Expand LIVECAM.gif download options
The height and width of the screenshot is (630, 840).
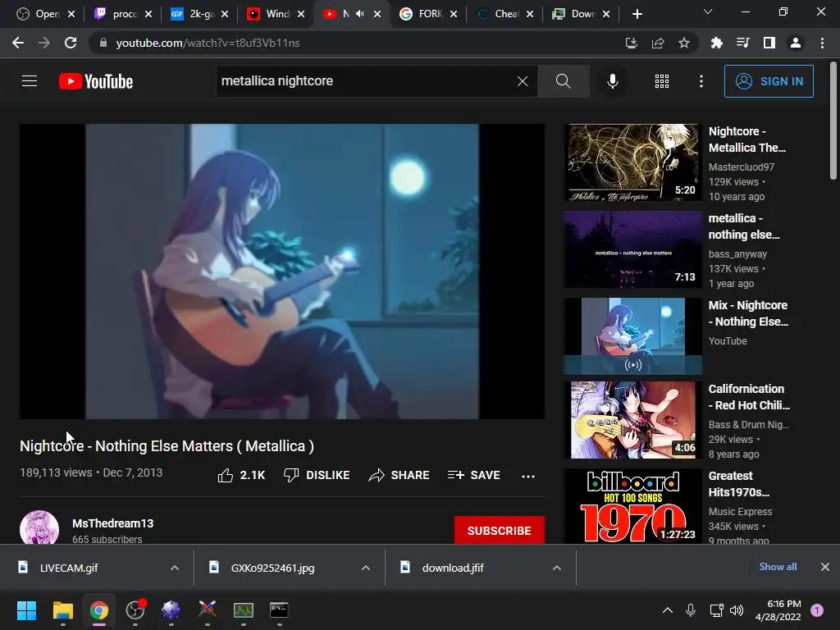(x=175, y=568)
